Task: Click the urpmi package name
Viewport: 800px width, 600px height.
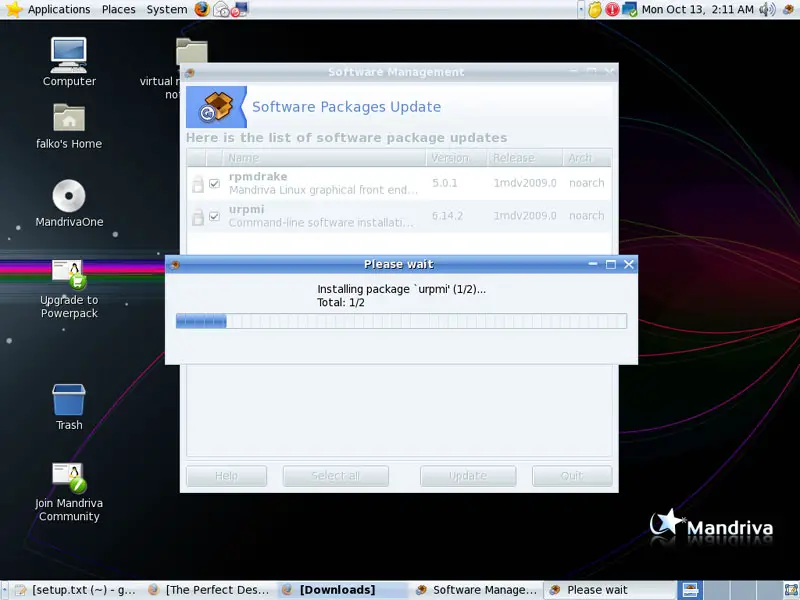Action: pos(246,210)
